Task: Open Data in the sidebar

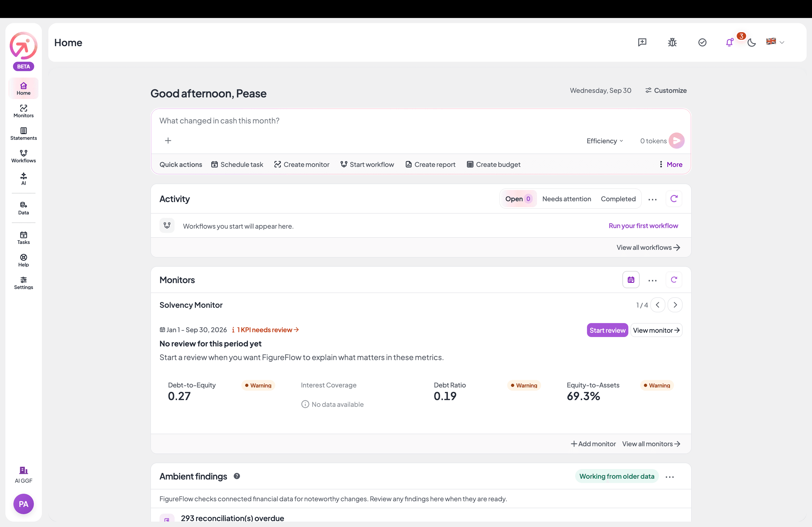Action: (24, 208)
